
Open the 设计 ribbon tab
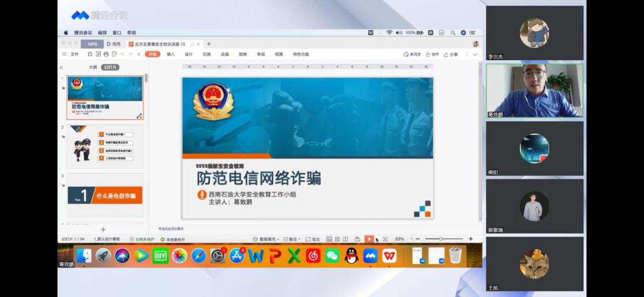(x=189, y=54)
